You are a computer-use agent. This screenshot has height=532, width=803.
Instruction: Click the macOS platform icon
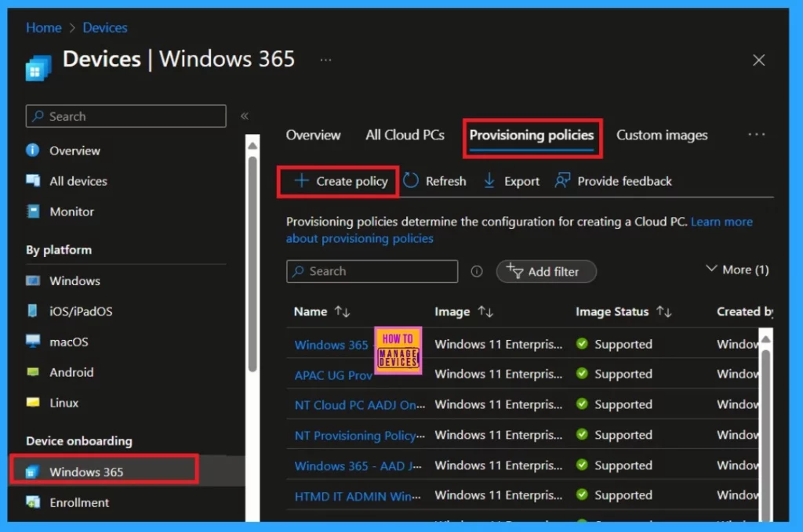33,341
